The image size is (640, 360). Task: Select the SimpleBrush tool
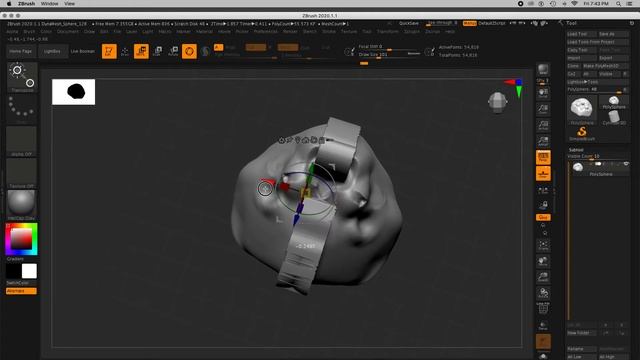coord(582,133)
